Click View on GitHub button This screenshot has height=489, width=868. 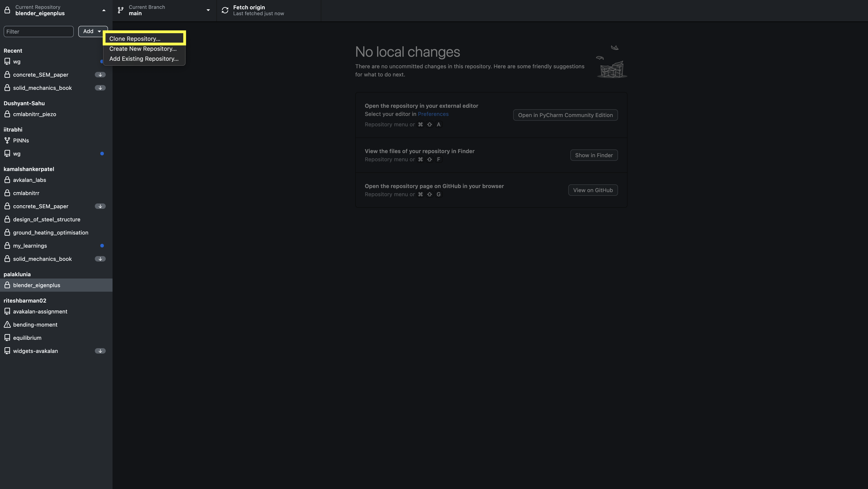click(593, 190)
